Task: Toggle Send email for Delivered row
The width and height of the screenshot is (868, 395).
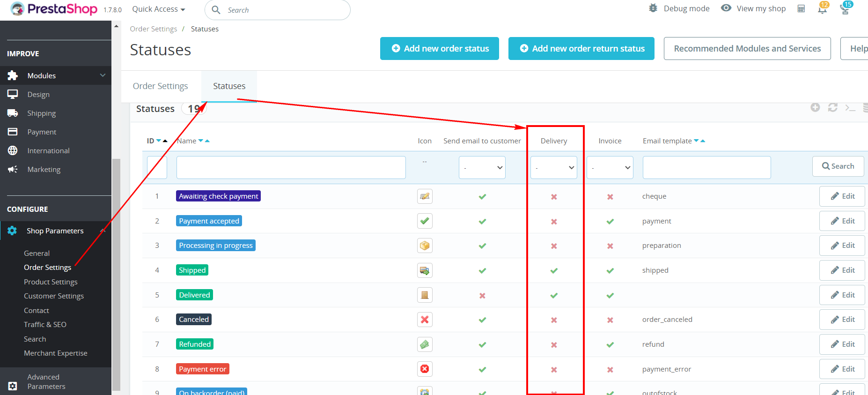Action: pyautogui.click(x=482, y=295)
